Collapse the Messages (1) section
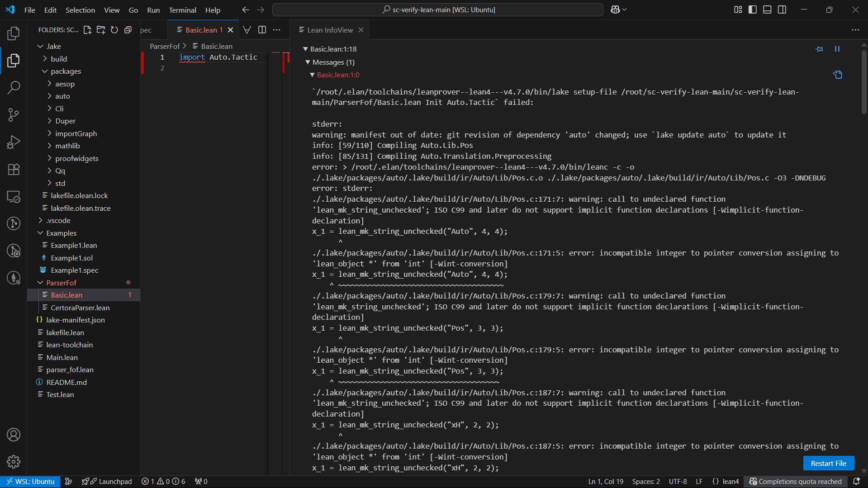 click(308, 62)
